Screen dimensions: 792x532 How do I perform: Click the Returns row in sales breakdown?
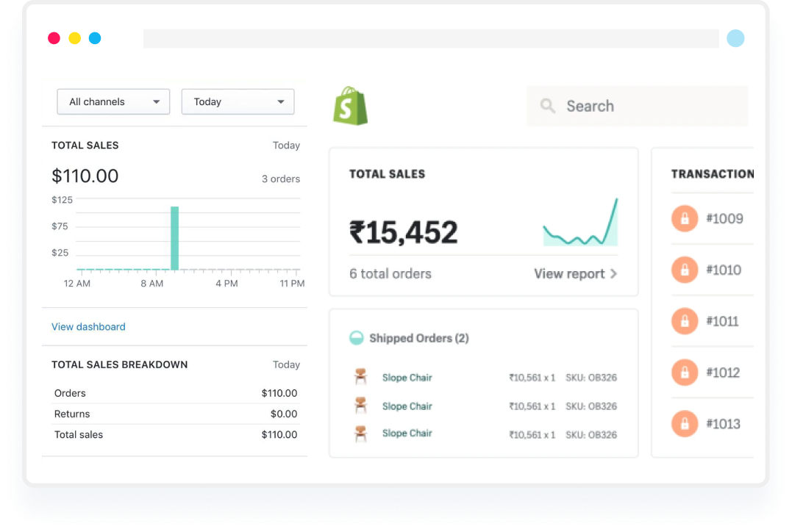pyautogui.click(x=175, y=414)
